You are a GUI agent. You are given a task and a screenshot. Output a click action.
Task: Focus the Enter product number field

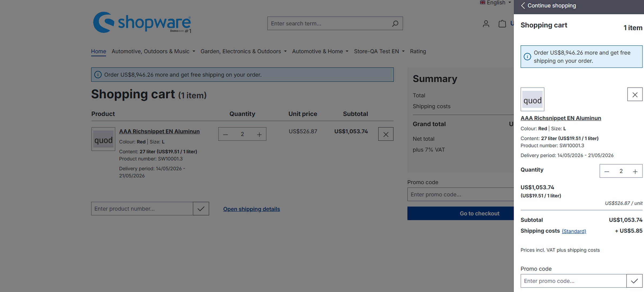142,209
